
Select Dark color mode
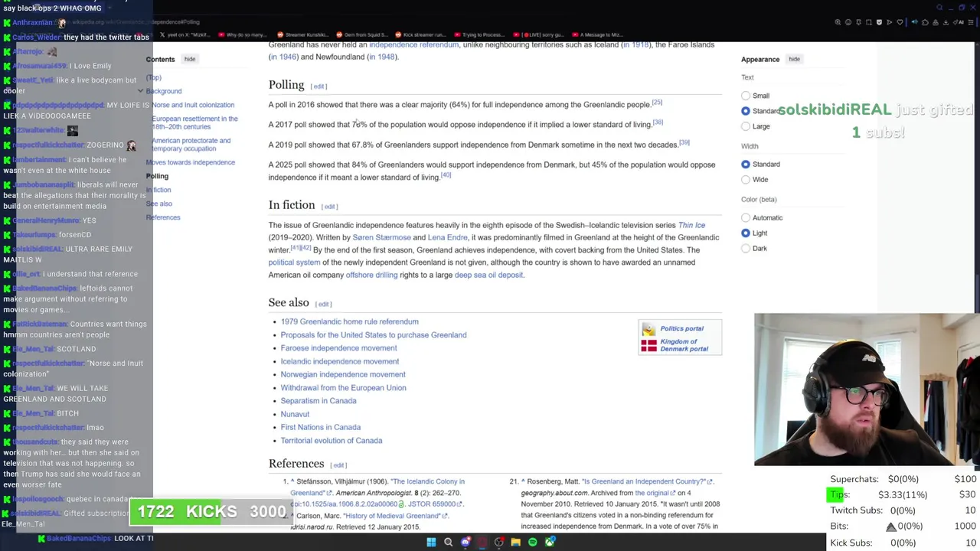pos(746,248)
